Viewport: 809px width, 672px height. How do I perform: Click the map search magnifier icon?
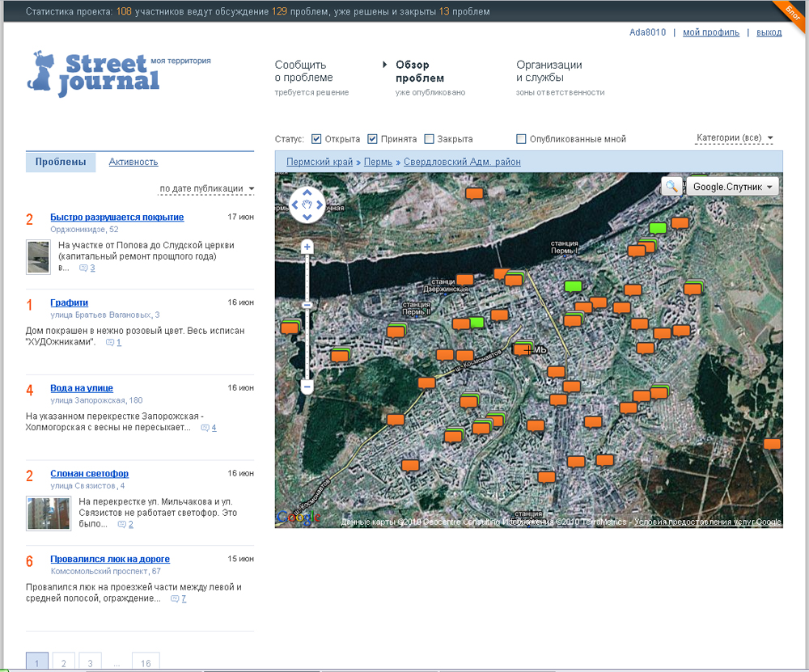tap(671, 187)
